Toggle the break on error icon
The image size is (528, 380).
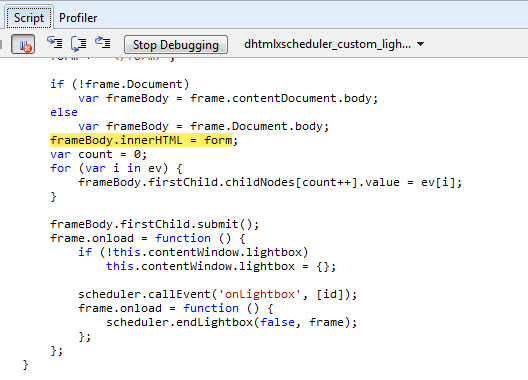pos(23,44)
